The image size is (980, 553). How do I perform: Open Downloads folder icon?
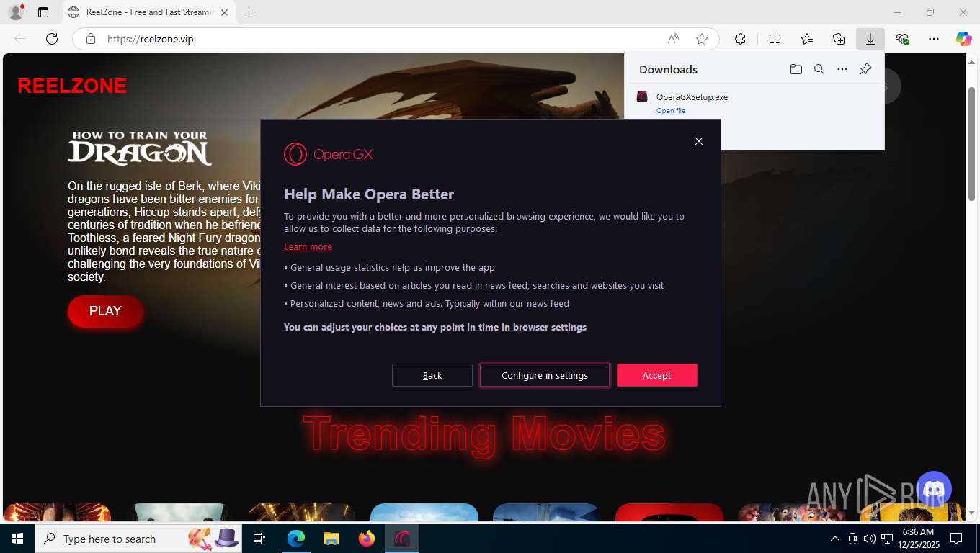pyautogui.click(x=796, y=69)
